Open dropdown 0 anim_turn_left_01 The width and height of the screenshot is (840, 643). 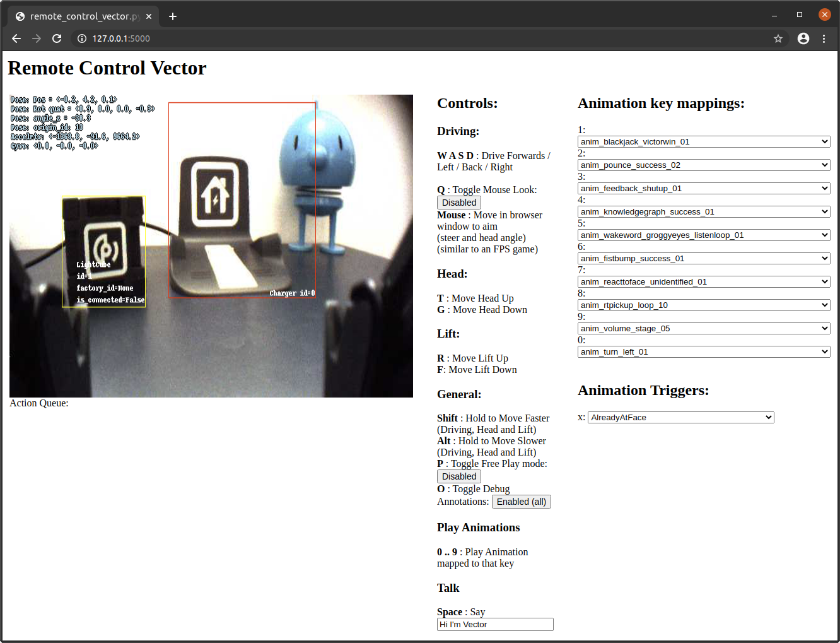pos(704,352)
